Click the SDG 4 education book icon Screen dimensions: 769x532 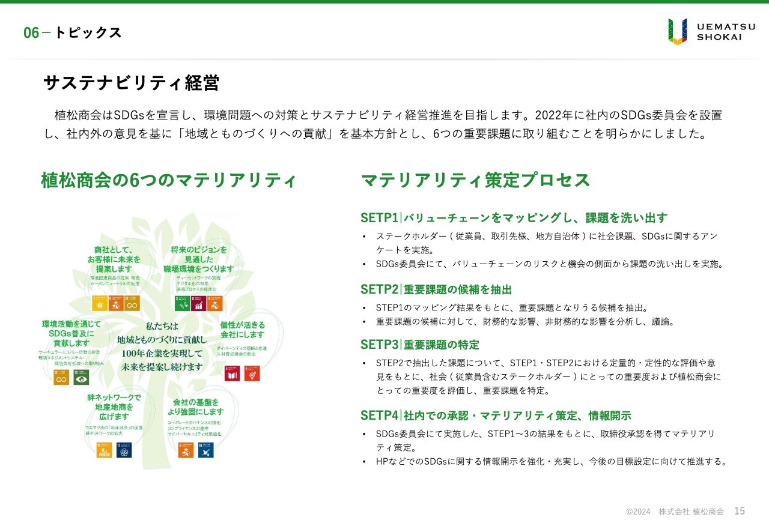pyautogui.click(x=232, y=373)
